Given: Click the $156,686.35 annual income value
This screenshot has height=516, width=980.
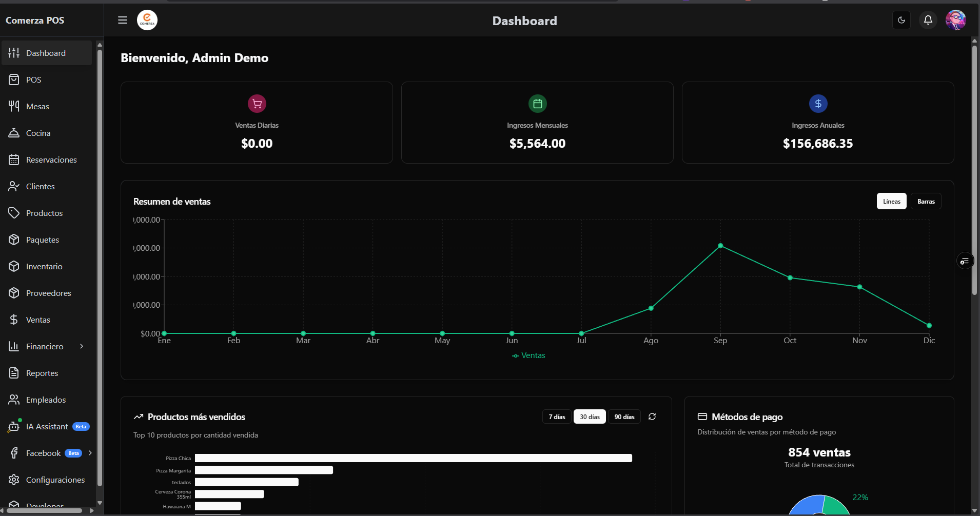Looking at the screenshot, I should [x=818, y=144].
